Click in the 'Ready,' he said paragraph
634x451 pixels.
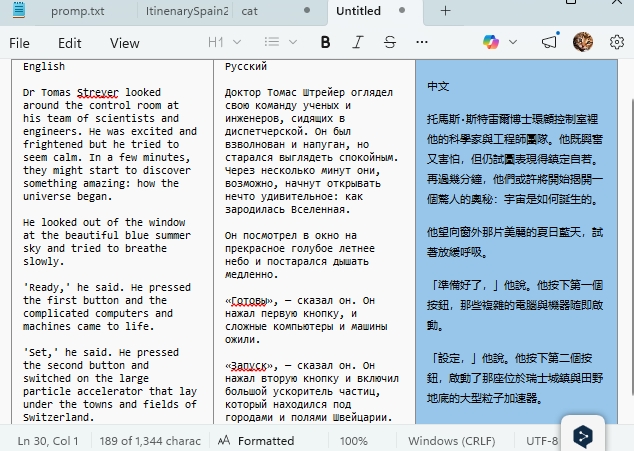click(107, 307)
